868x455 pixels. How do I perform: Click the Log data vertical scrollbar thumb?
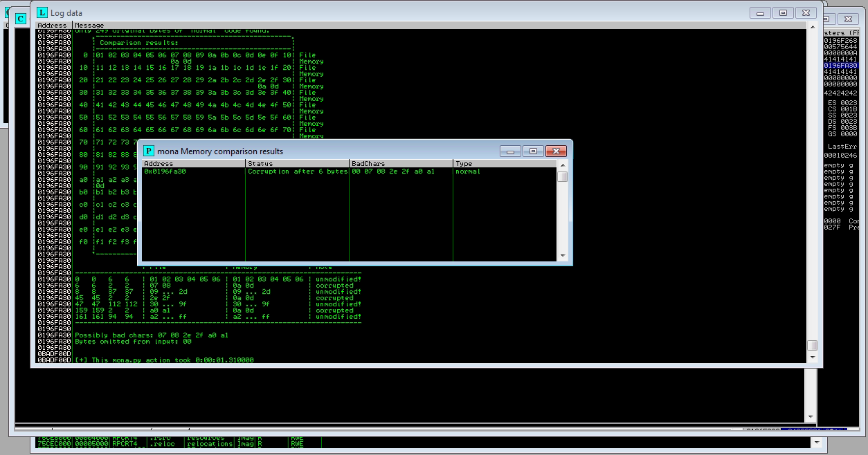pyautogui.click(x=813, y=345)
